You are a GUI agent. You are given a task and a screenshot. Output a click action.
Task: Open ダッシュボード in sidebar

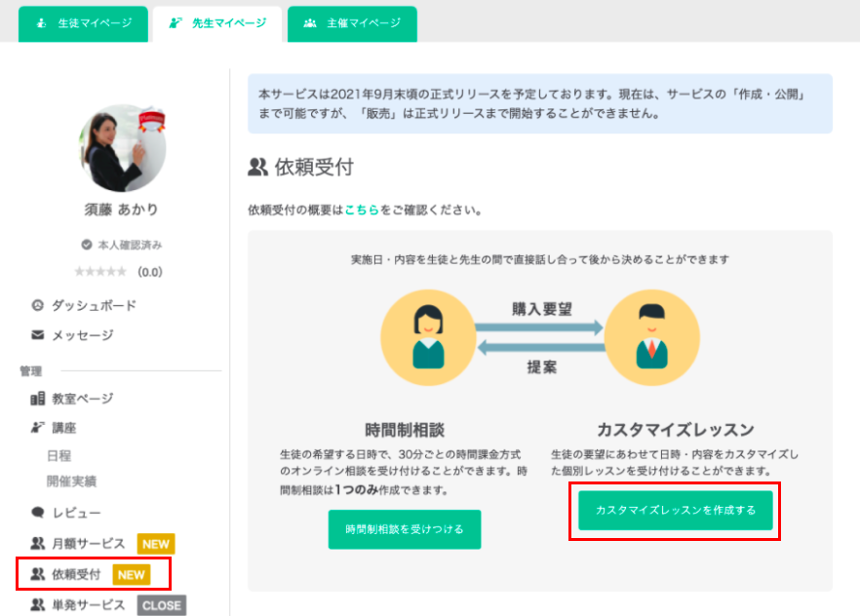coord(94,305)
